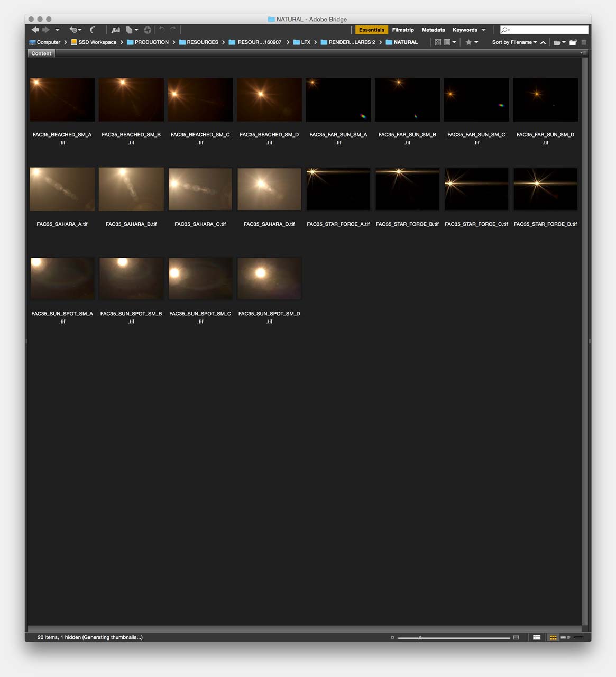Open filter items by rating star menu
Screen dimensions: 616x677
471,42
